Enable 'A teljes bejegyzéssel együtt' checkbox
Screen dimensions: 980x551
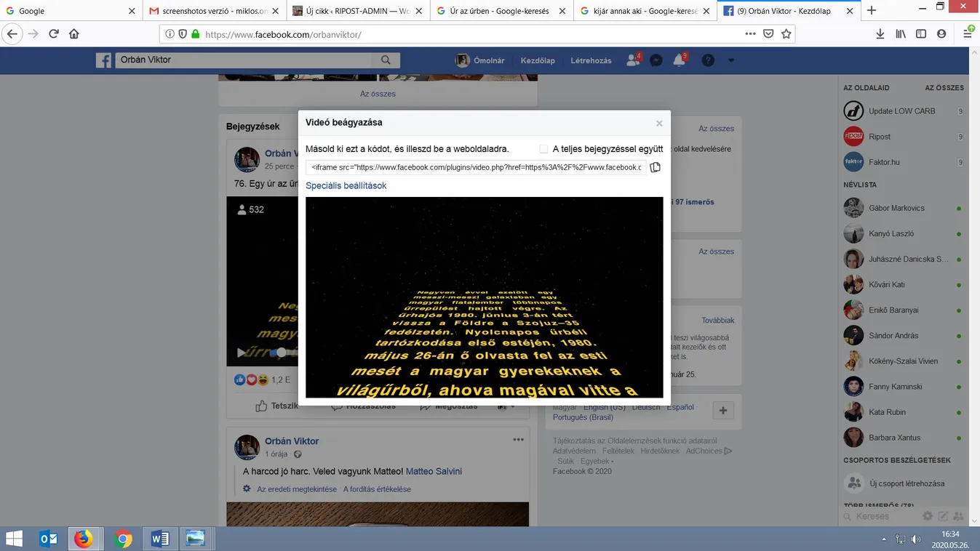click(x=543, y=149)
